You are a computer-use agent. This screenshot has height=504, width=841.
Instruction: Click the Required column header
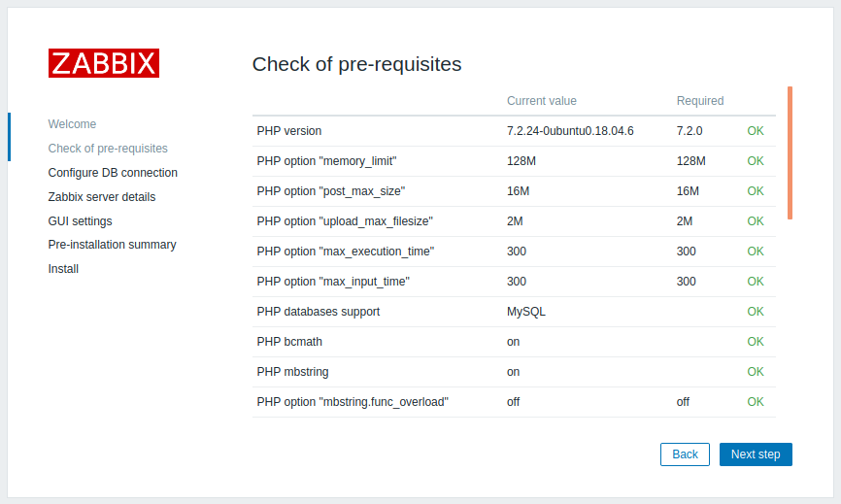click(x=700, y=101)
